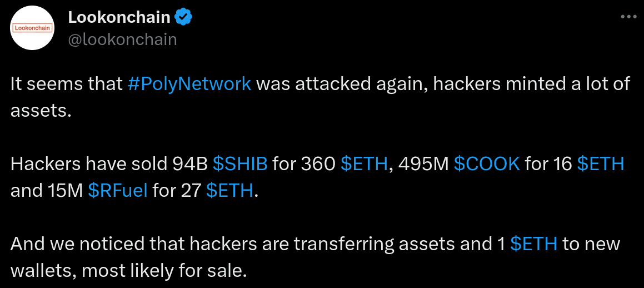
Task: Open the $RFuel cashtag
Action: [118, 191]
